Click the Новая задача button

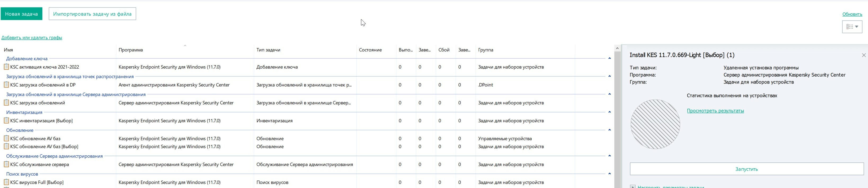pyautogui.click(x=21, y=14)
